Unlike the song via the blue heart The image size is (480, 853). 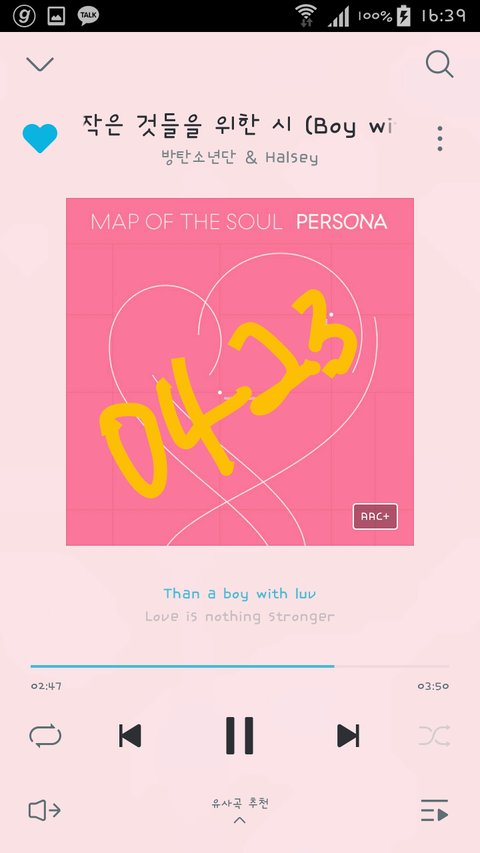(40, 138)
